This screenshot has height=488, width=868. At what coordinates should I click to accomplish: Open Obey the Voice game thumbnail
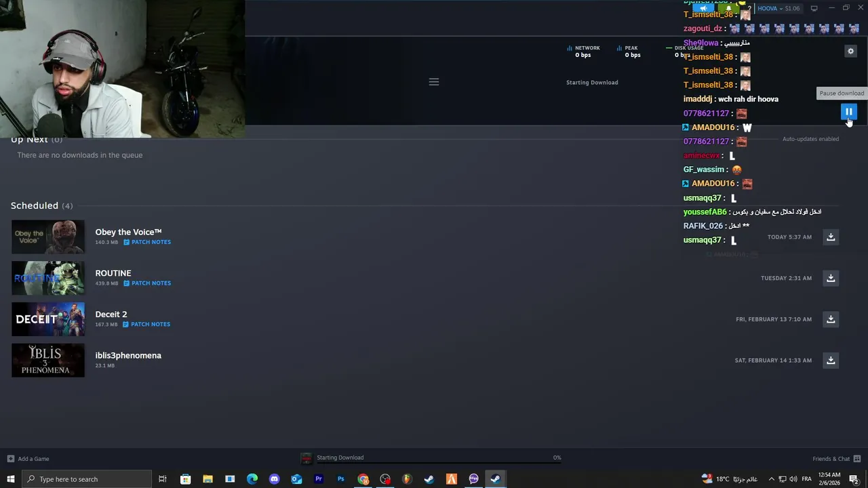pyautogui.click(x=48, y=237)
